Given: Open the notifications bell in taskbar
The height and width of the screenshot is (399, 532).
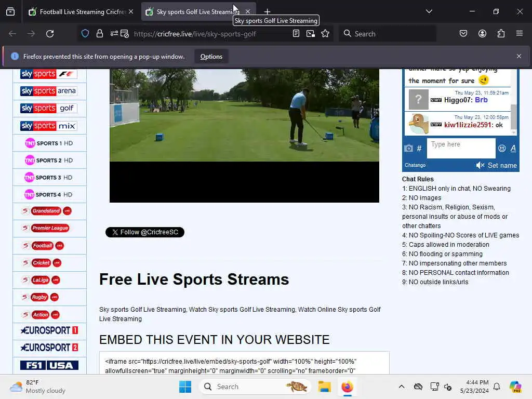Looking at the screenshot, I should pyautogui.click(x=497, y=387).
